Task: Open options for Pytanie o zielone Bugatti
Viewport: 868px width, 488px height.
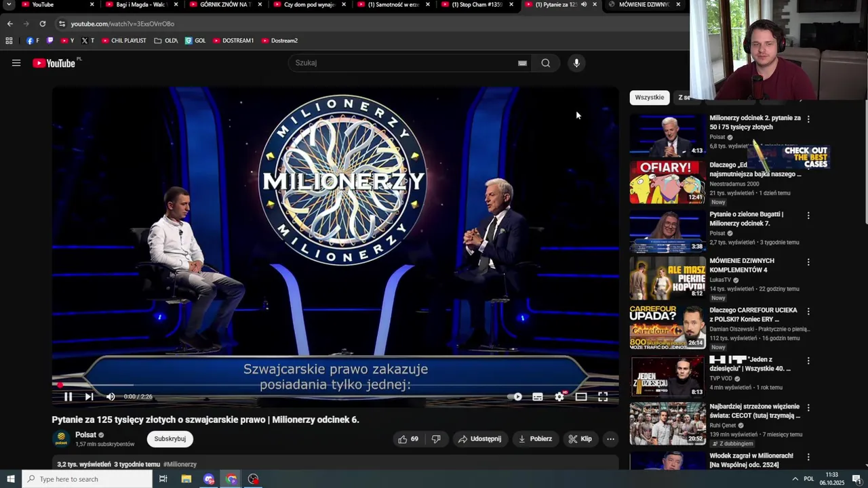Action: tap(808, 216)
